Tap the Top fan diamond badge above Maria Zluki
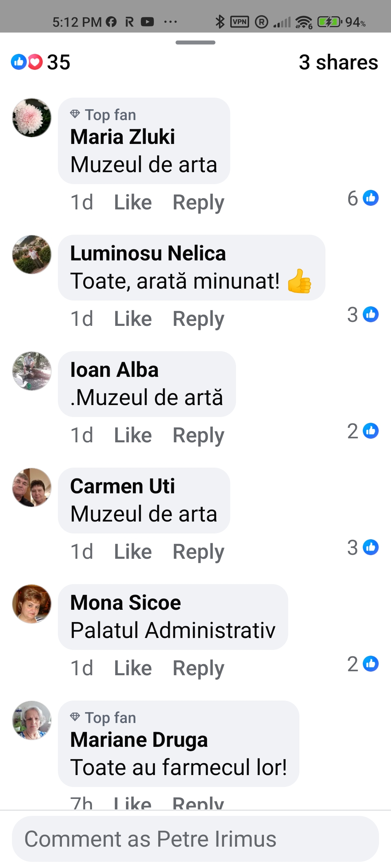This screenshot has height=868, width=391. [x=75, y=114]
